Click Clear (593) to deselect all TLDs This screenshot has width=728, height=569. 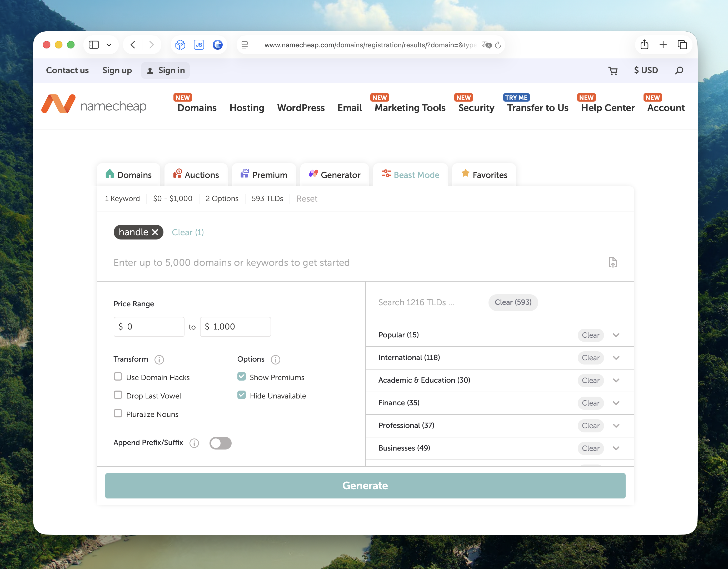(x=513, y=302)
